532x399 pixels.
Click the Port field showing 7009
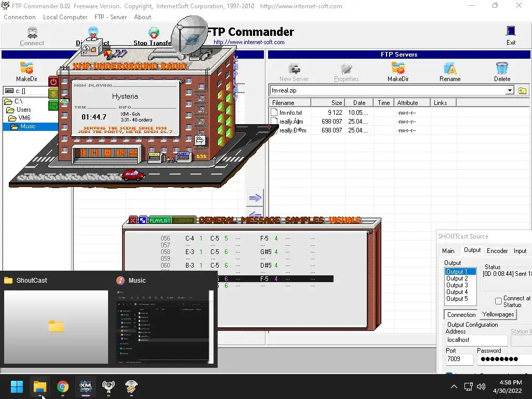(x=459, y=359)
